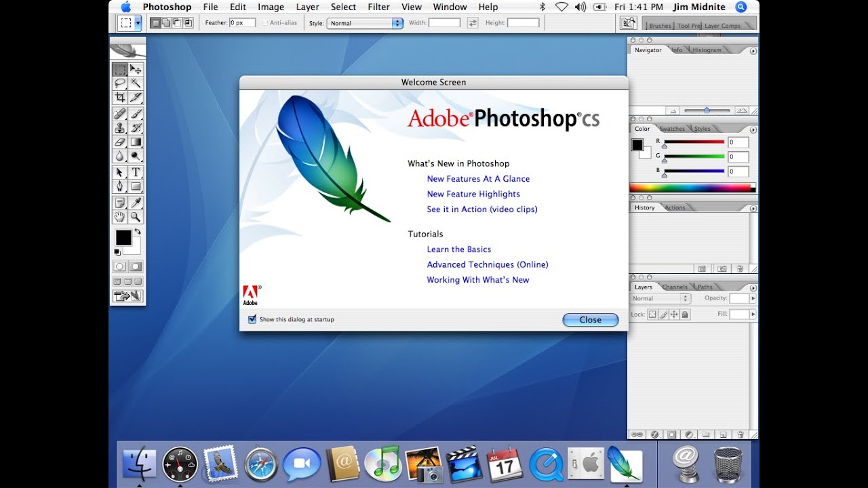The image size is (868, 488).
Task: Swap foreground and background colors icon
Action: pyautogui.click(x=138, y=232)
